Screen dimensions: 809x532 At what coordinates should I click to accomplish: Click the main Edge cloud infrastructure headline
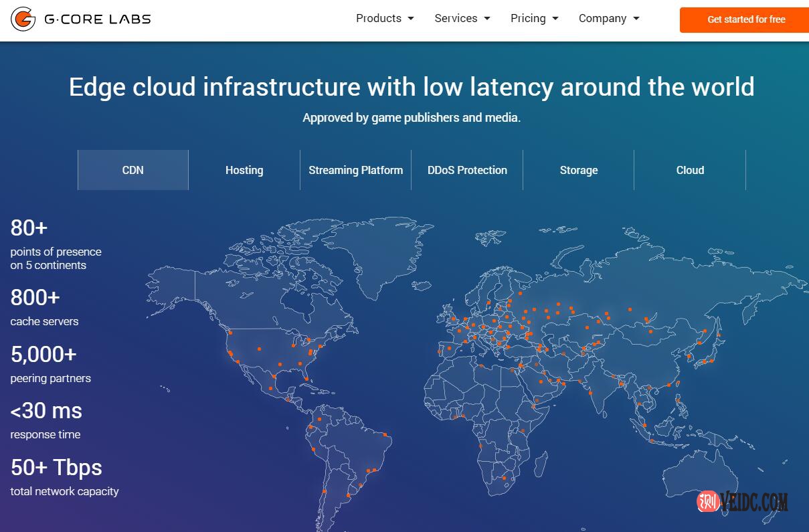(x=412, y=87)
